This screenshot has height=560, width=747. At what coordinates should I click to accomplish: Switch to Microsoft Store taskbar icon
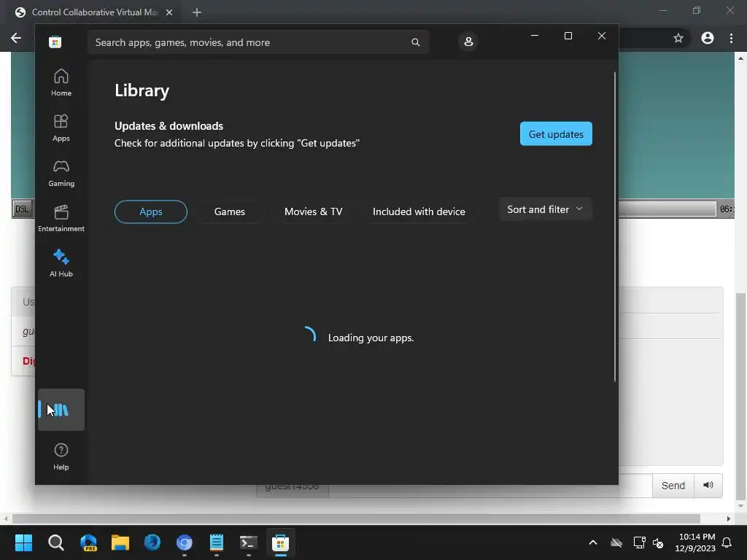tap(281, 542)
